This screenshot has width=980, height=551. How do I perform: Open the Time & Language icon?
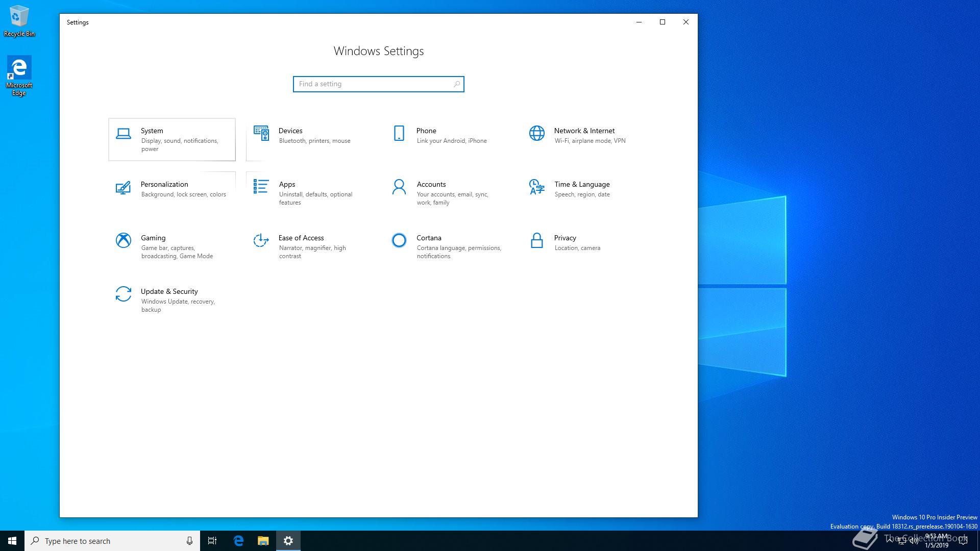(536, 187)
